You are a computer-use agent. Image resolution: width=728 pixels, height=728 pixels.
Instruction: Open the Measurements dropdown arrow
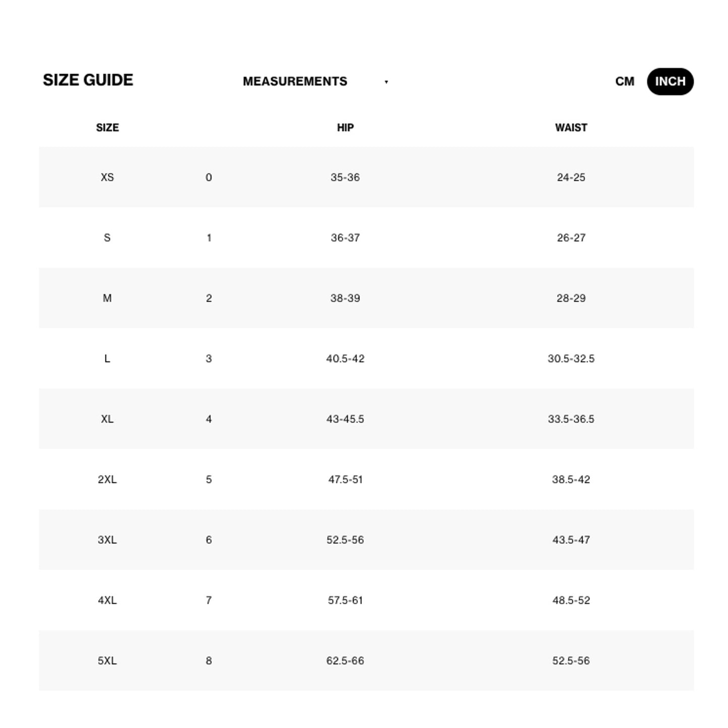point(386,82)
